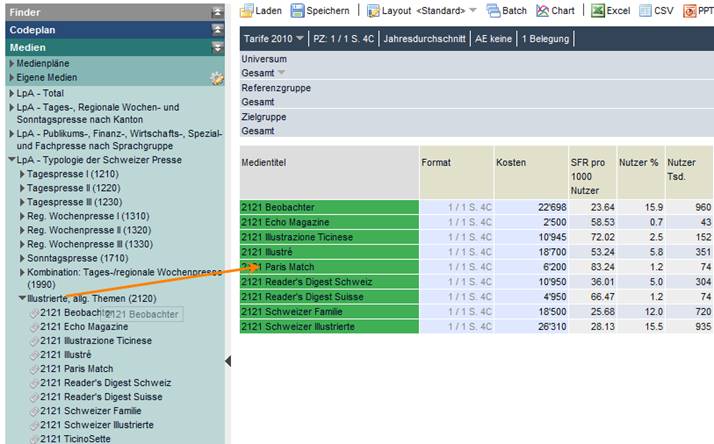Expand Tagespresse I (1210) node

click(x=22, y=174)
